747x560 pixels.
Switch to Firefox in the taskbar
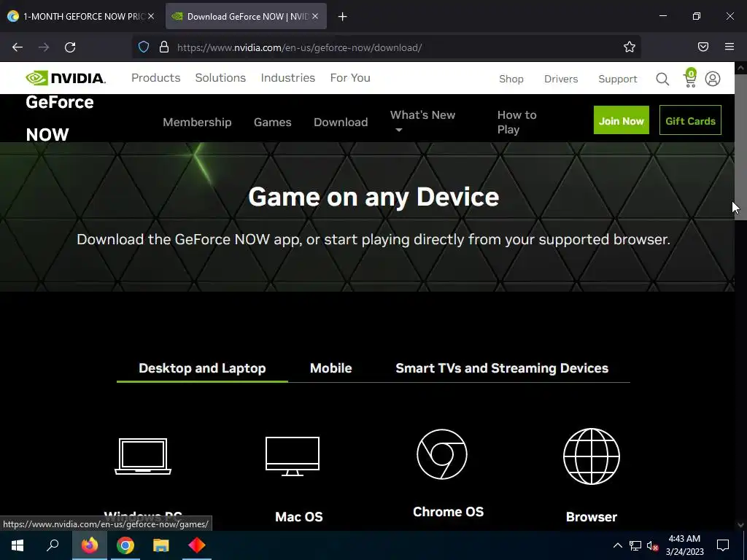(90, 545)
